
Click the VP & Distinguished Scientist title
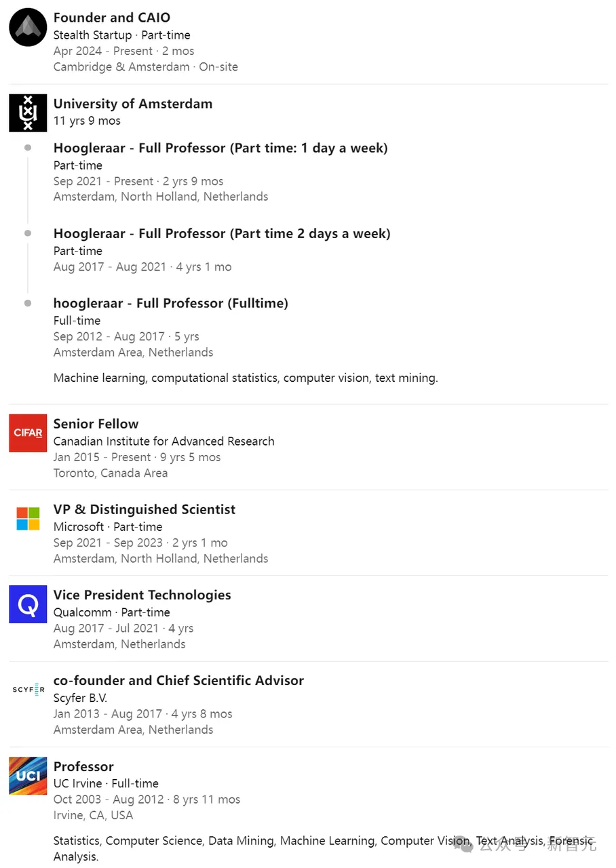tap(145, 509)
